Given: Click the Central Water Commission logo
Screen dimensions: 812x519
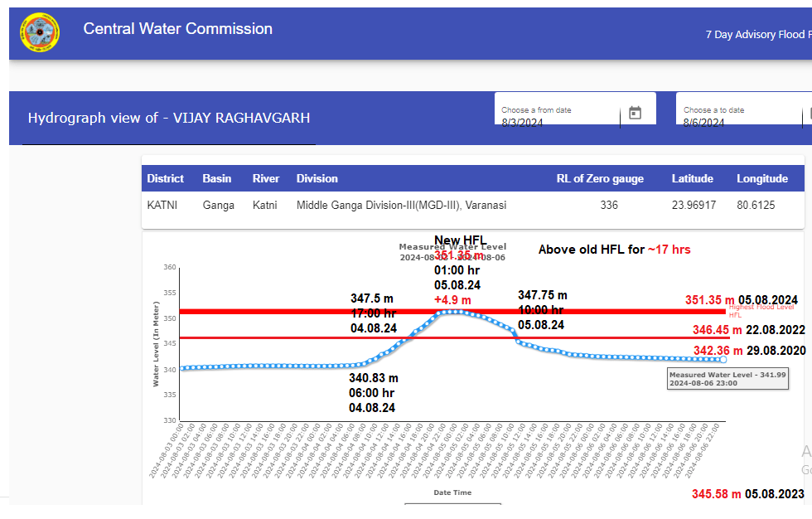Looking at the screenshot, I should coord(40,32).
